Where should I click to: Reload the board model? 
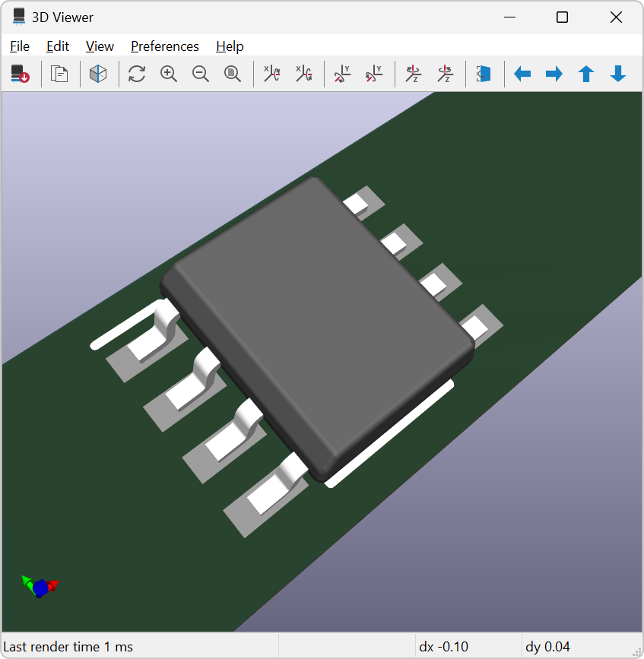pyautogui.click(x=20, y=74)
